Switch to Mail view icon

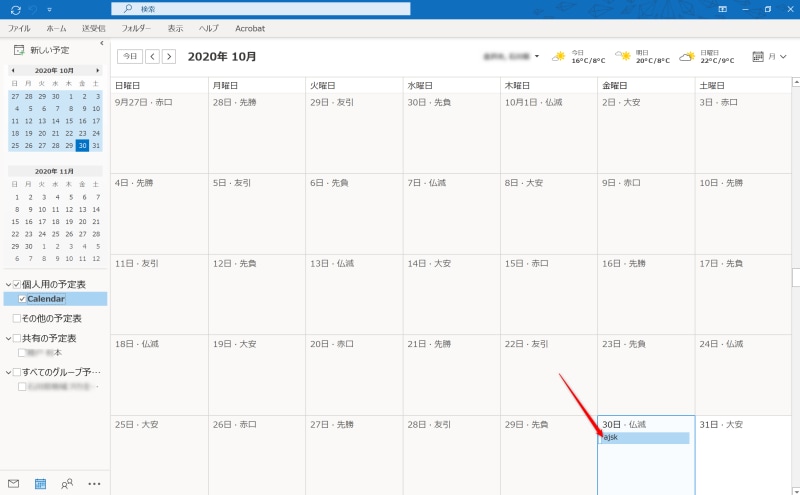(14, 483)
